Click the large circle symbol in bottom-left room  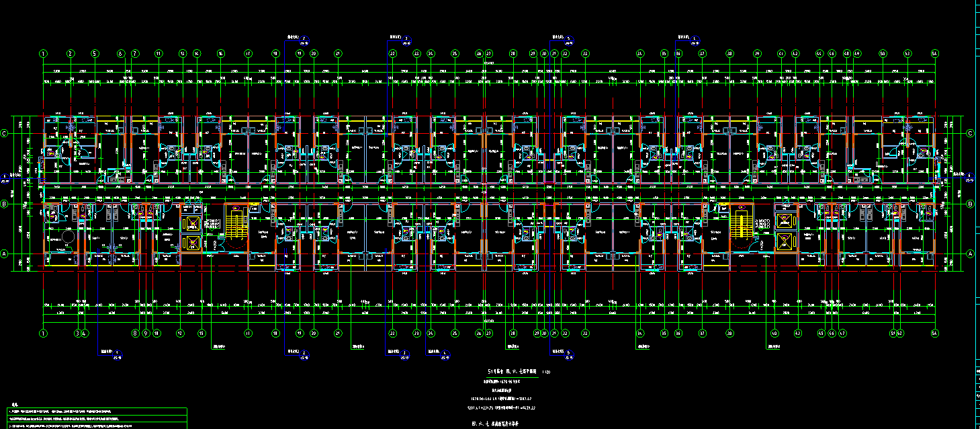pos(67,239)
